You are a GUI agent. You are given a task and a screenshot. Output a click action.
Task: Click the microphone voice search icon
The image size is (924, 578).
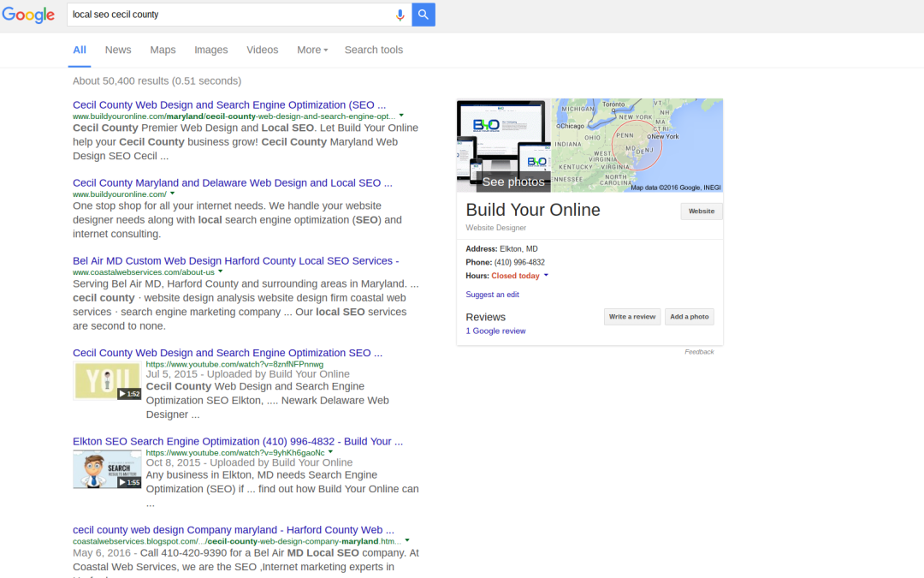400,15
